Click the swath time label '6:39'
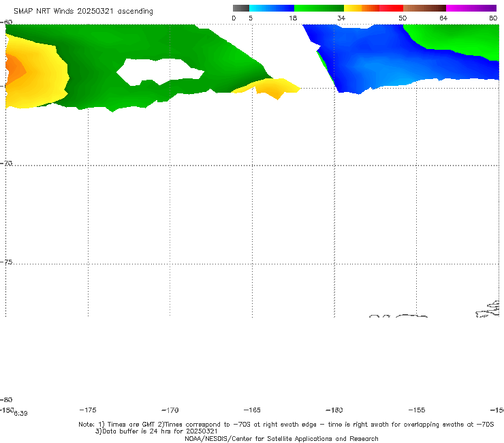The height and width of the screenshot is (443, 504). click(x=20, y=414)
